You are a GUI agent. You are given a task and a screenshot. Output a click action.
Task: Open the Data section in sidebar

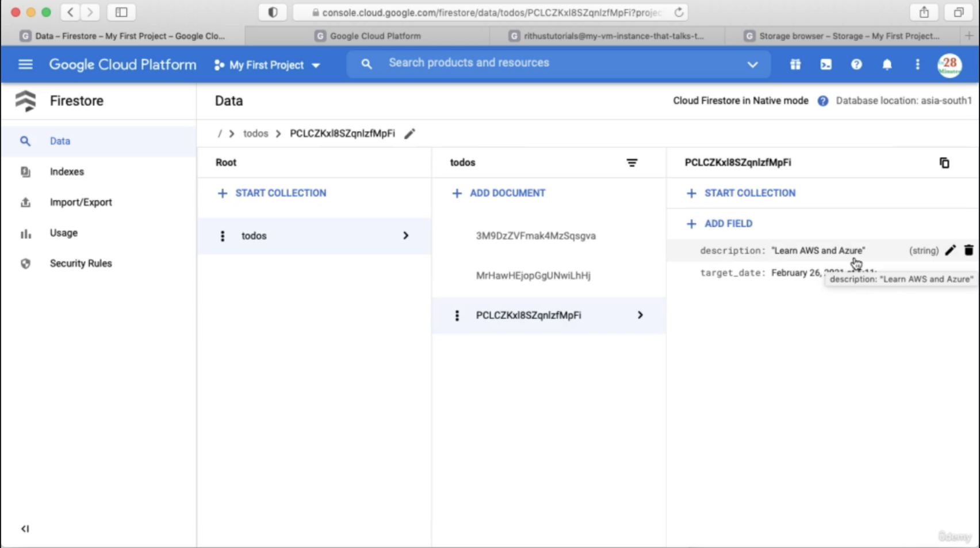point(98,141)
